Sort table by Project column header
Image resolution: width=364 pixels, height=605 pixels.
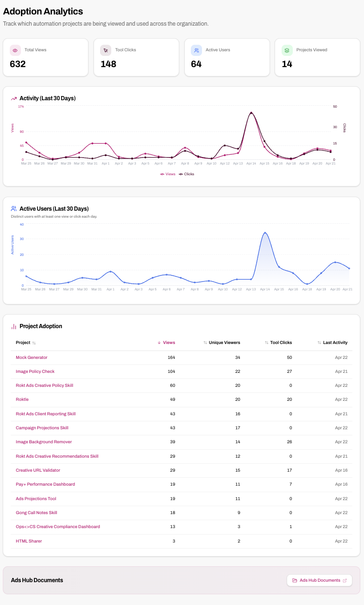26,343
